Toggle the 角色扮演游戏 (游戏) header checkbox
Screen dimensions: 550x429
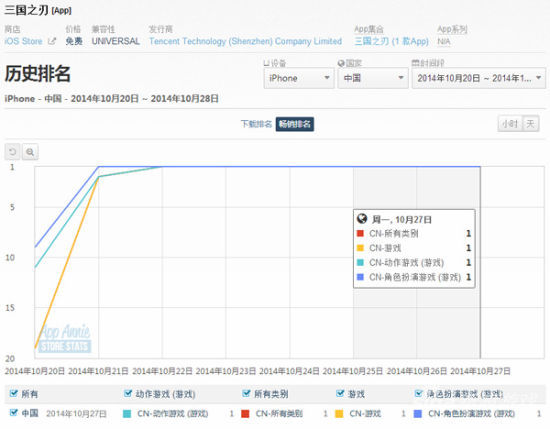[x=419, y=393]
